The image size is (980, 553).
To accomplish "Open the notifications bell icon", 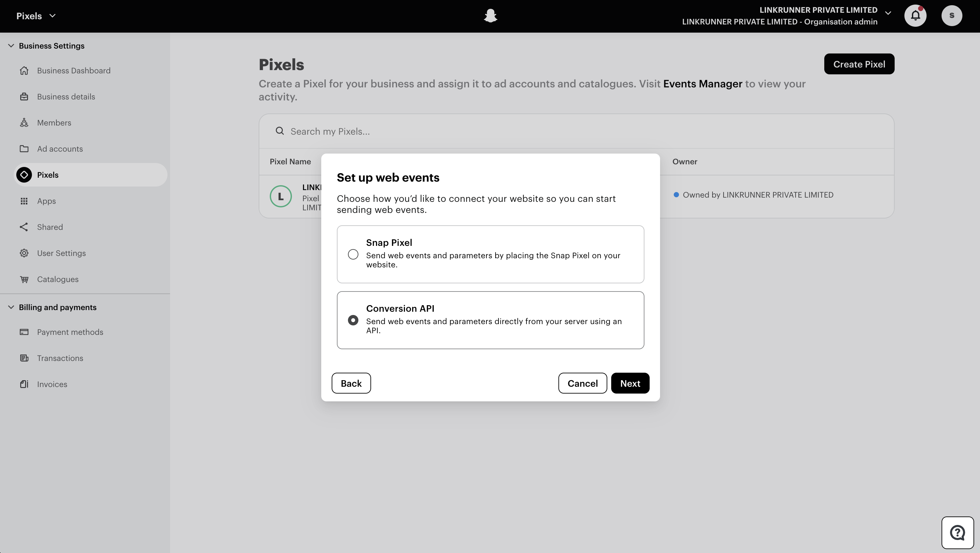I will tap(915, 16).
